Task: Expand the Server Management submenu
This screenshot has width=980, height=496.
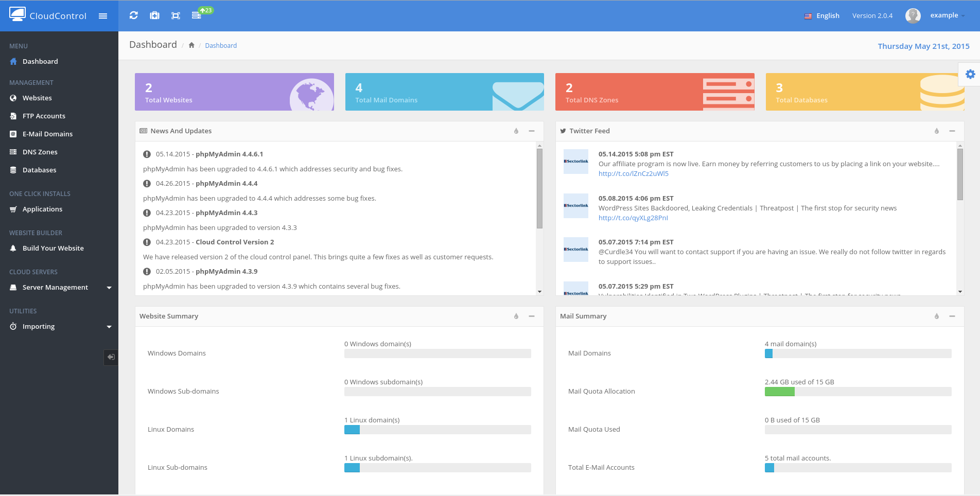Action: click(59, 287)
